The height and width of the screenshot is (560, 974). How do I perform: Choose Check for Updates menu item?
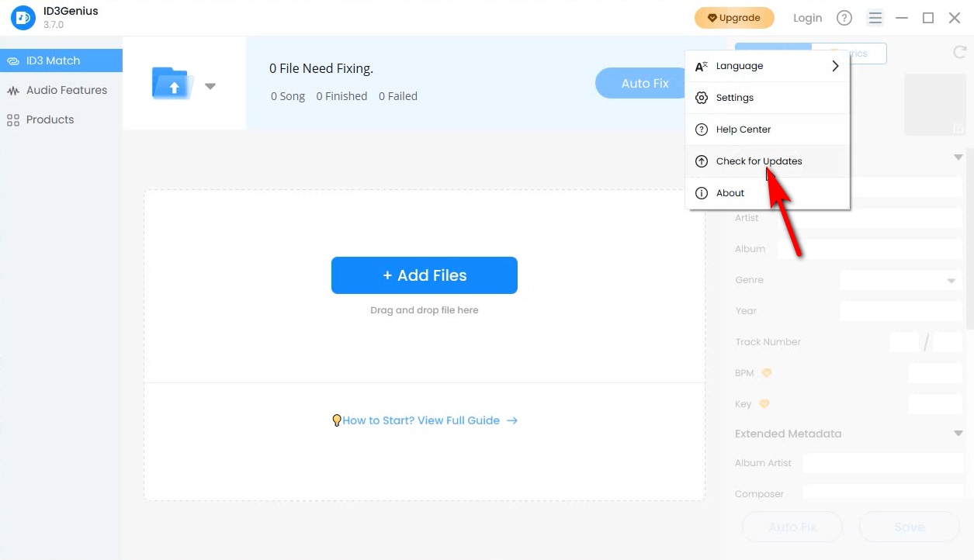(758, 161)
